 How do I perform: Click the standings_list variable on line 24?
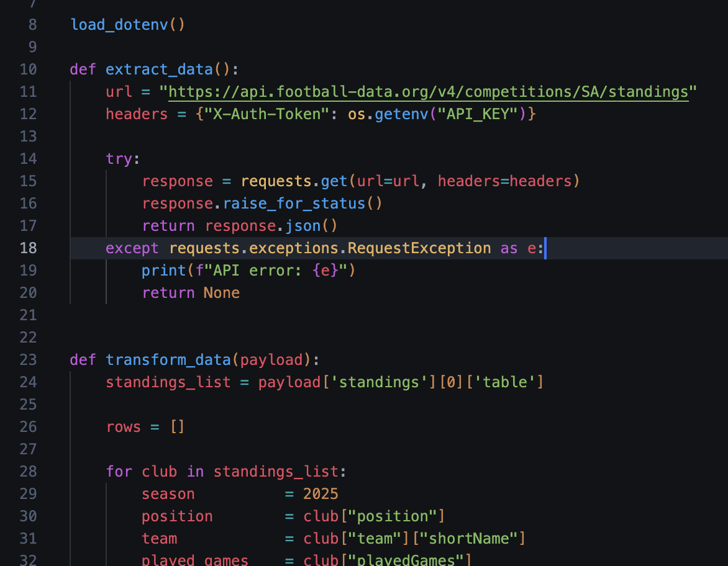[168, 382]
